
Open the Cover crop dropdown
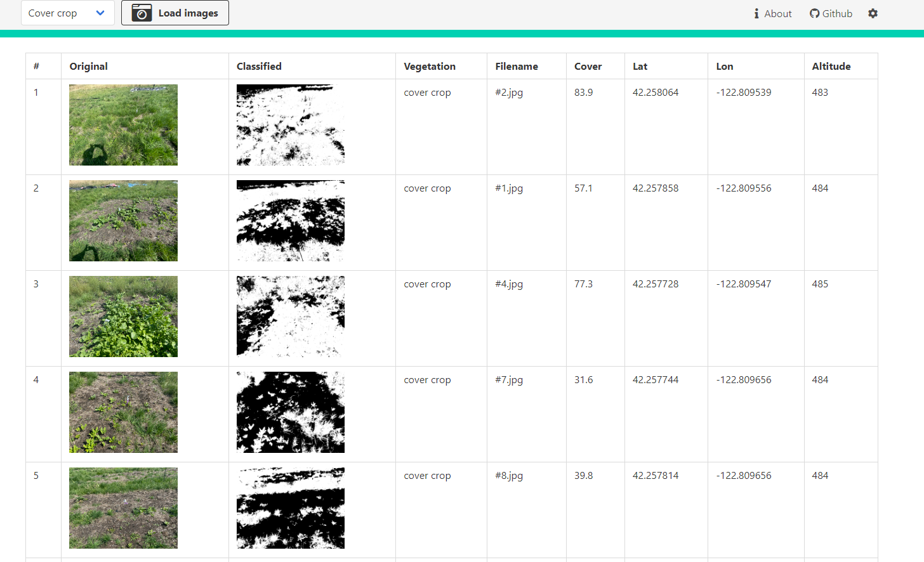tap(68, 13)
